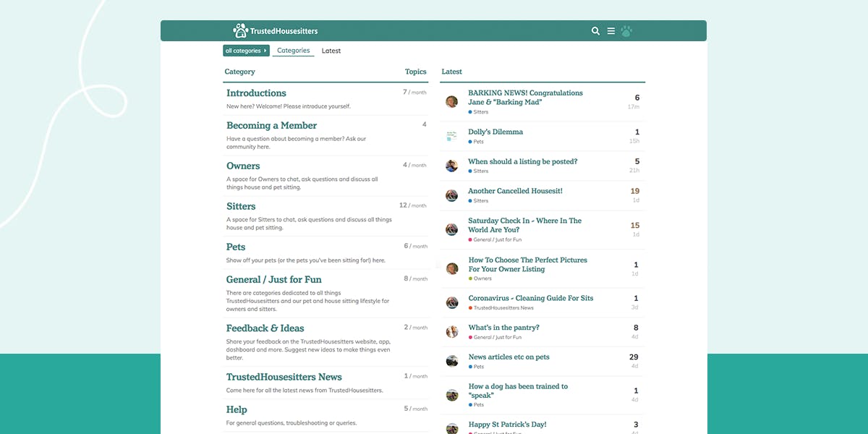Click avatar beside Another Cancelled Housesit

coord(452,196)
